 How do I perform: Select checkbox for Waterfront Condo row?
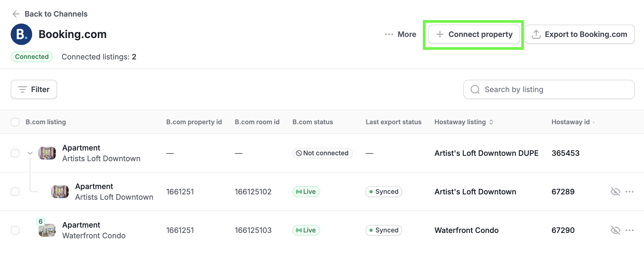point(15,230)
